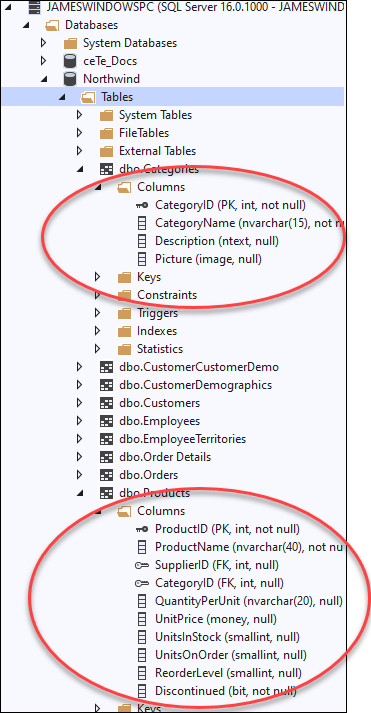371x713 pixels.
Task: Select the Tables folder node
Action: [x=117, y=97]
